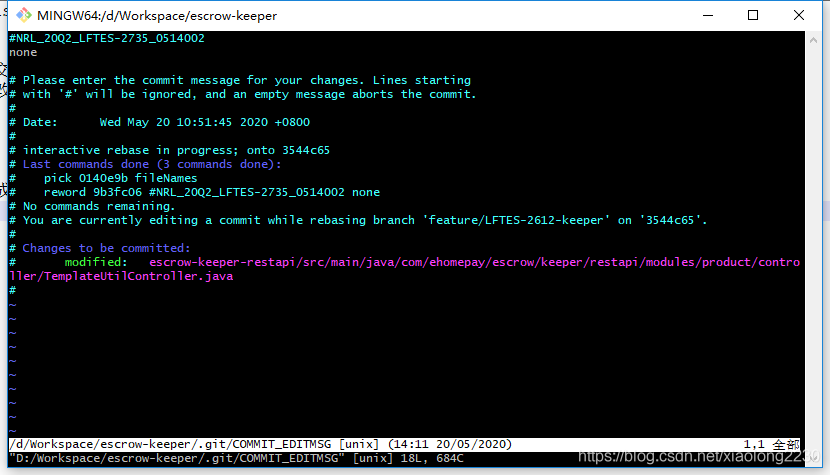Click vim status line COMMIT_EDITMSG path
Image resolution: width=830 pixels, height=475 pixels.
coord(170,444)
